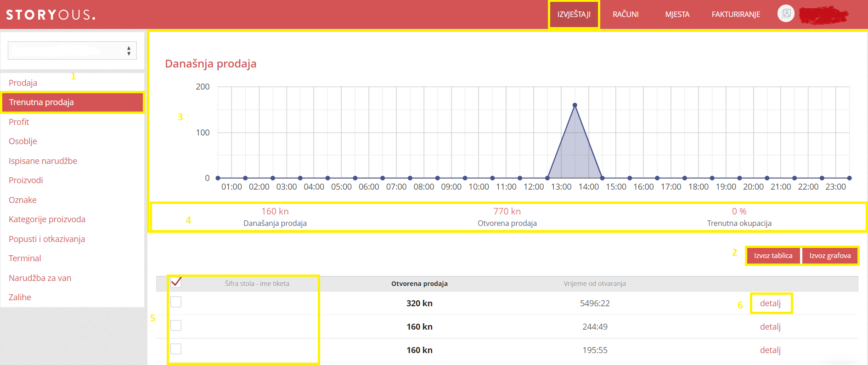Click the Otvorena prodaja column header
The width and height of the screenshot is (868, 365).
[419, 284]
